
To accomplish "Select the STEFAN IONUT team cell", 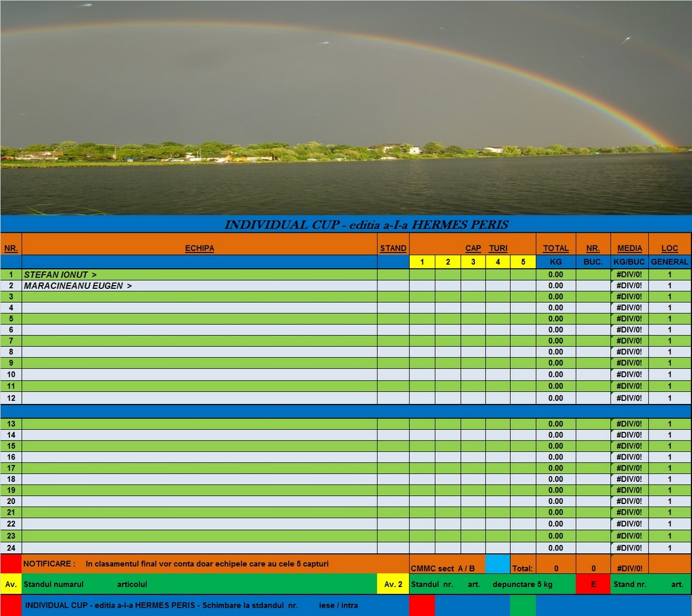I will tap(199, 275).
